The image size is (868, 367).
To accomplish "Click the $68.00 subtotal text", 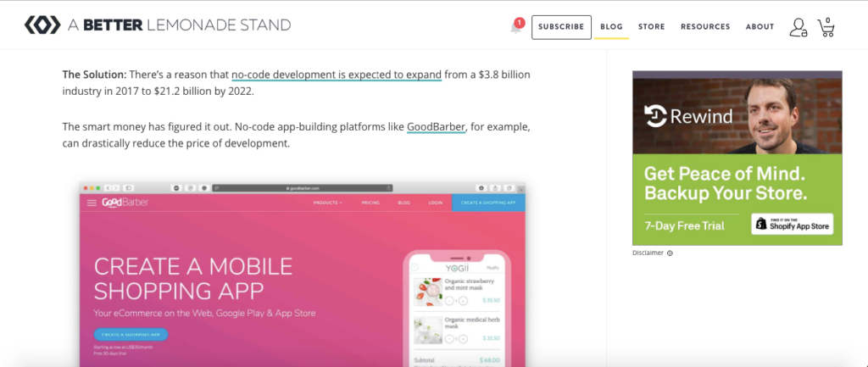I will (489, 360).
